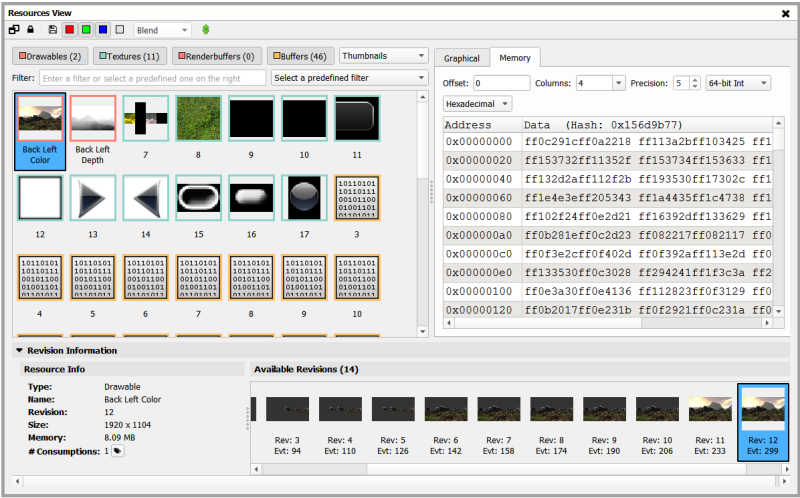
Task: Click the Filter text input field
Action: click(x=153, y=78)
